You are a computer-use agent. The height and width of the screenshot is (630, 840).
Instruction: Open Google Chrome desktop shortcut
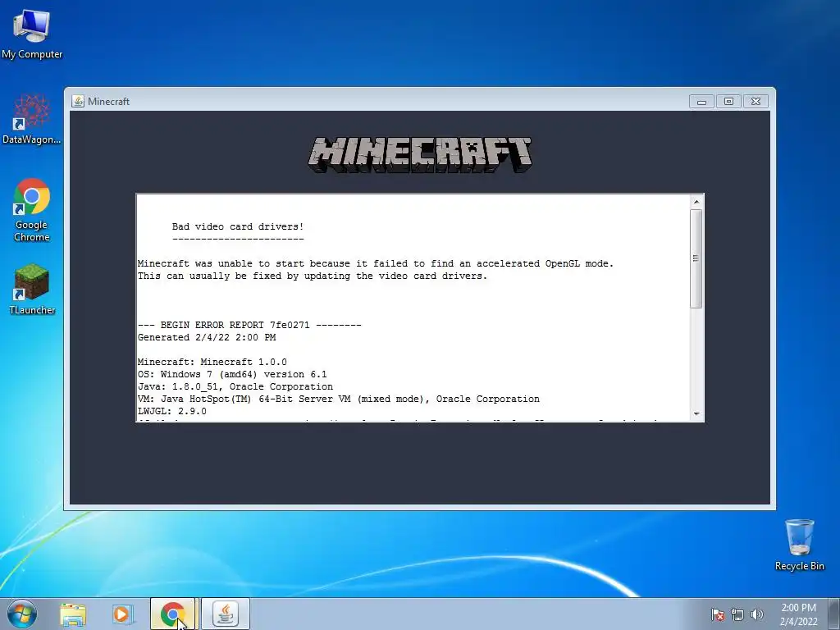click(x=32, y=210)
